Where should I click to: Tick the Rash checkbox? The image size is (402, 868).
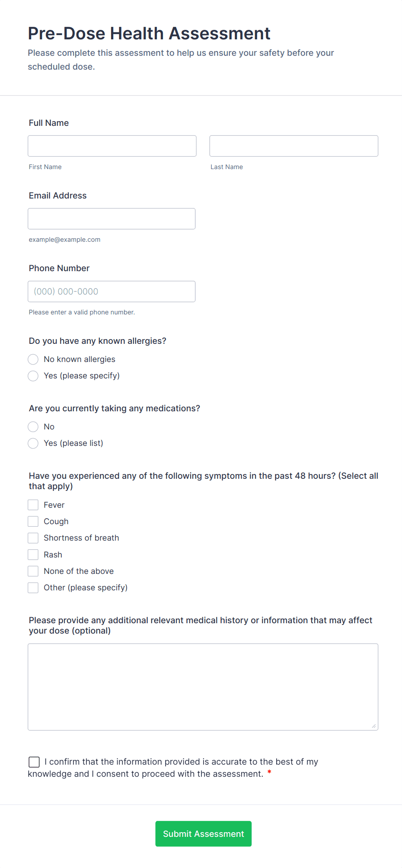pyautogui.click(x=33, y=554)
